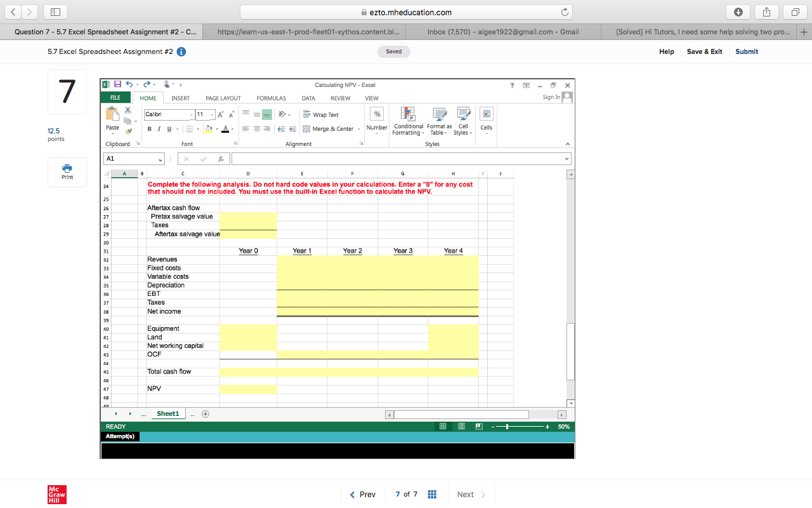Click the Submit link
This screenshot has height=508, width=812.
746,51
